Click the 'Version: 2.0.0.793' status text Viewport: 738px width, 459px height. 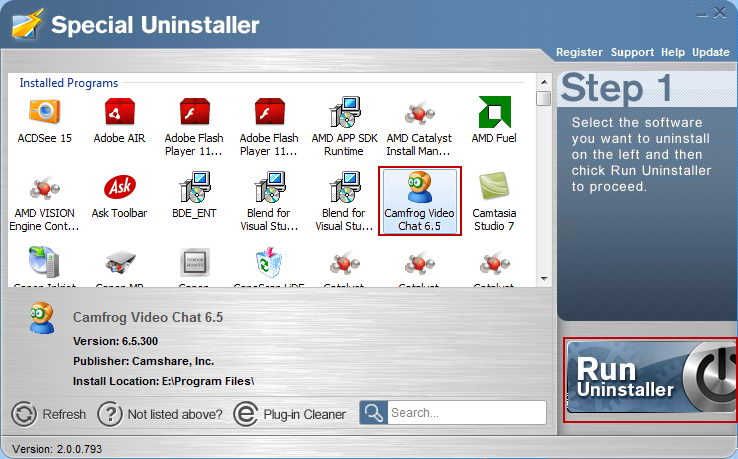point(57,449)
